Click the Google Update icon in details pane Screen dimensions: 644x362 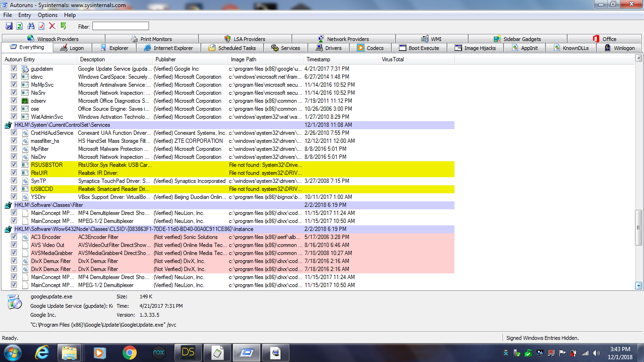(x=15, y=302)
